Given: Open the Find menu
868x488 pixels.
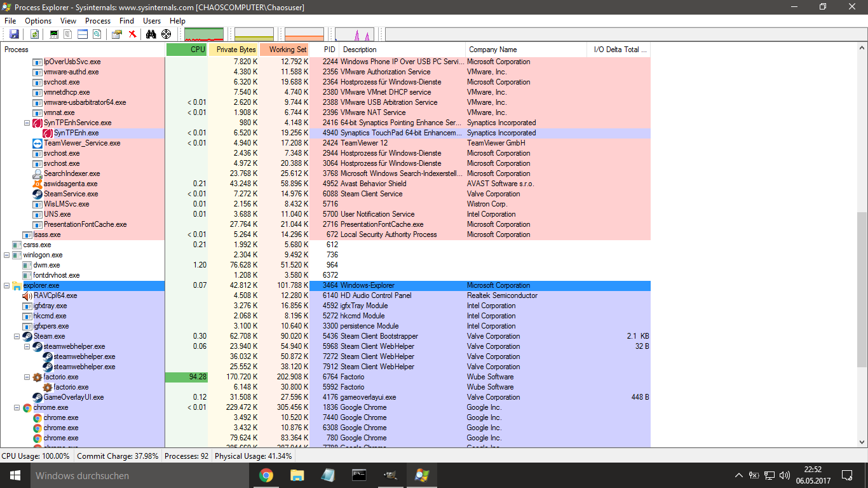Looking at the screenshot, I should [127, 21].
